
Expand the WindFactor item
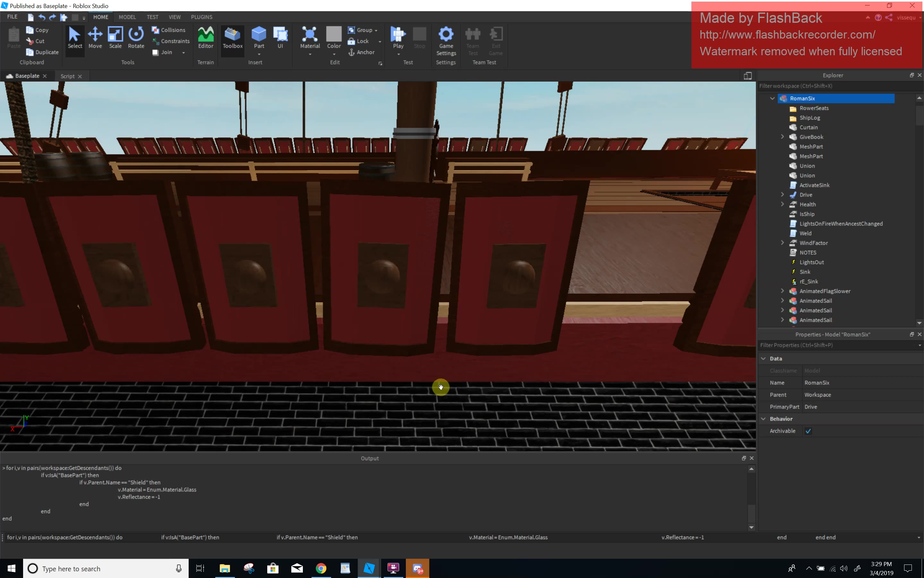[x=782, y=243]
